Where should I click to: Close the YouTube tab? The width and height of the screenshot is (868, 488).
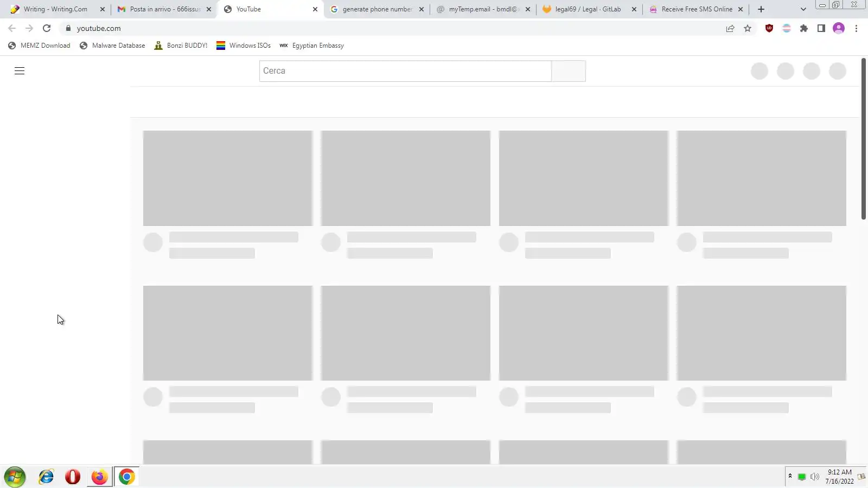tap(315, 9)
